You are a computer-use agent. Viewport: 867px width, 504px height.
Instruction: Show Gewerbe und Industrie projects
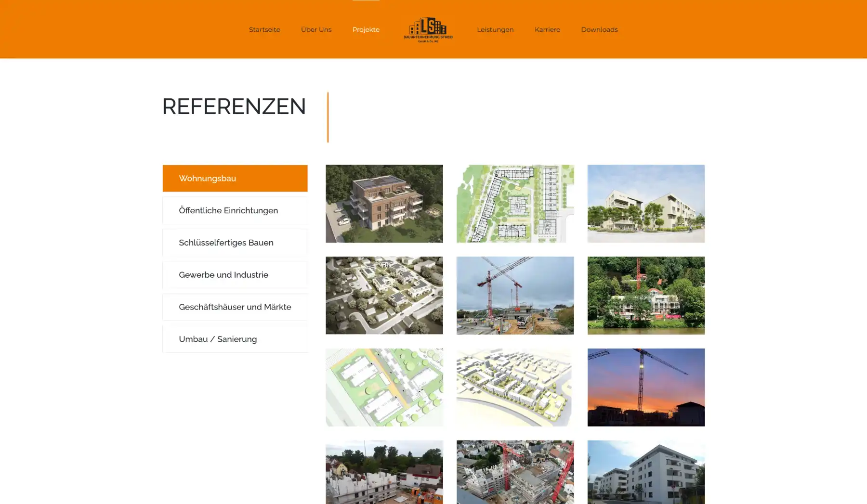(x=235, y=275)
